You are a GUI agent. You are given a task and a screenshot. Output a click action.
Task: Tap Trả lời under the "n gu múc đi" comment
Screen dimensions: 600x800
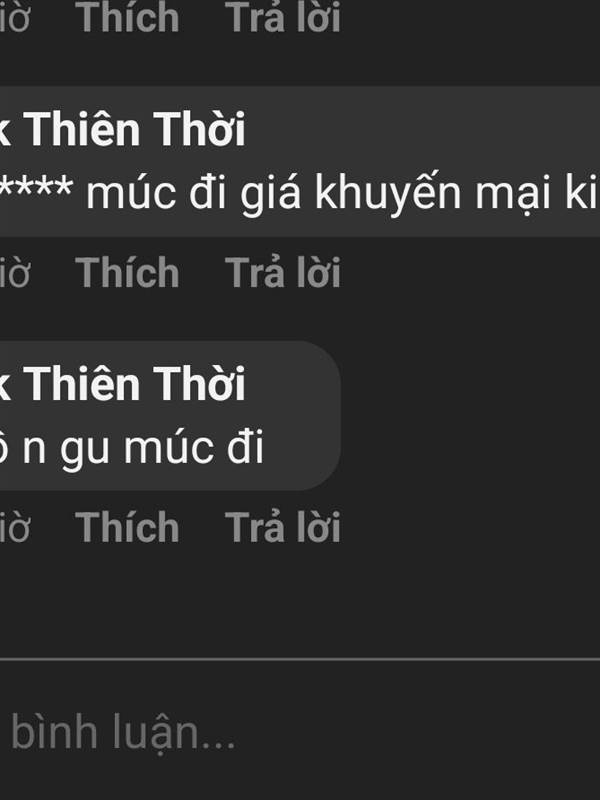[283, 527]
